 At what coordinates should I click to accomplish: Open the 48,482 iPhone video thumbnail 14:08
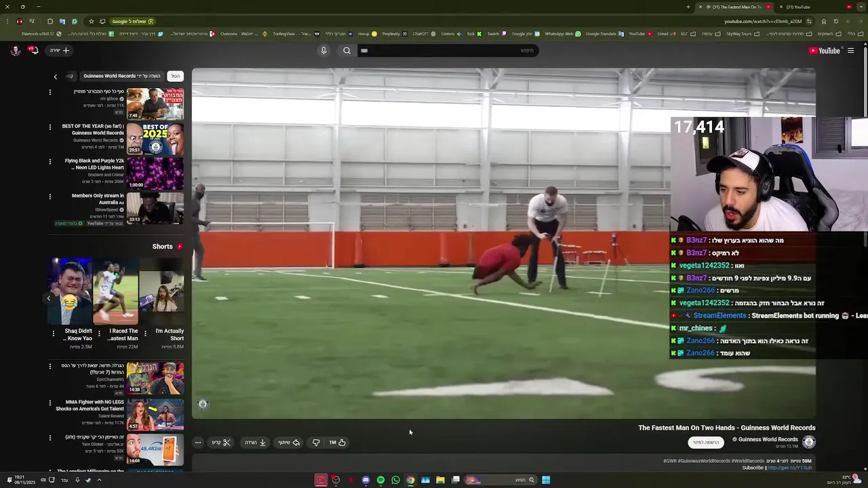[155, 449]
